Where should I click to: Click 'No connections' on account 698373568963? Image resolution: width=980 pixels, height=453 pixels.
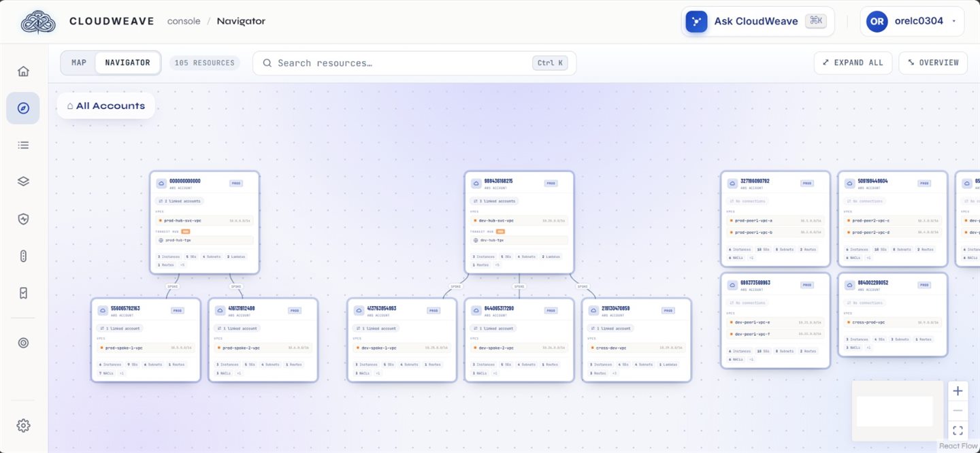click(x=747, y=303)
